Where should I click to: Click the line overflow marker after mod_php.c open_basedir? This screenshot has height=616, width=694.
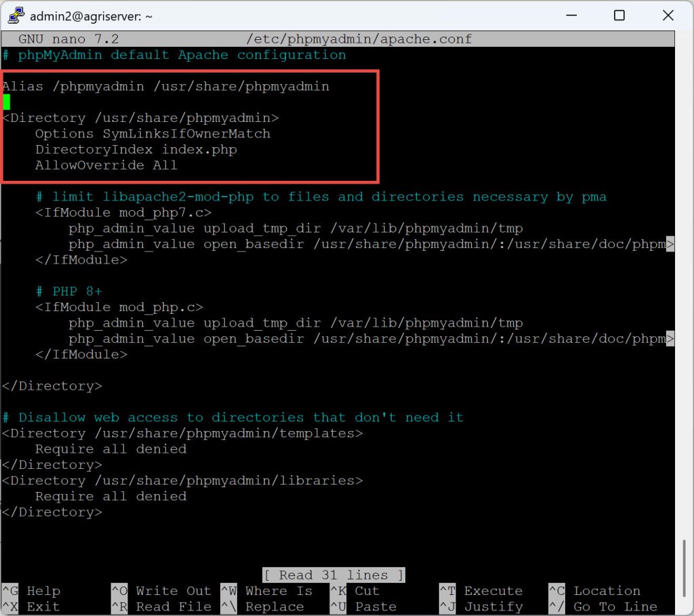[x=670, y=339]
